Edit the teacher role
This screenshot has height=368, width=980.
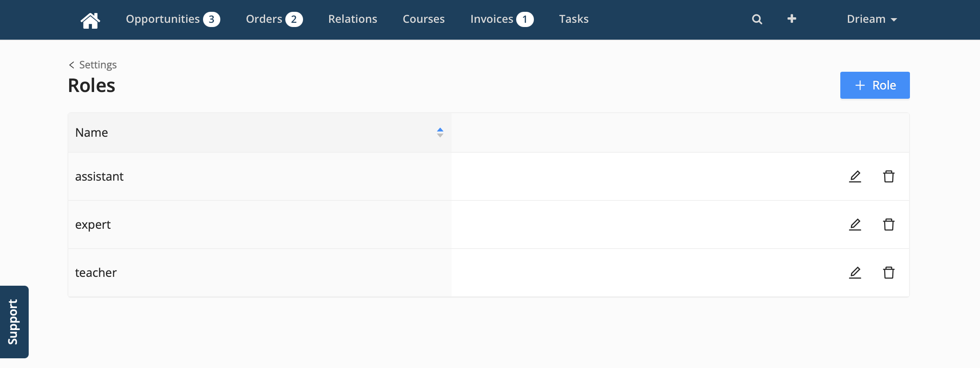coord(855,273)
